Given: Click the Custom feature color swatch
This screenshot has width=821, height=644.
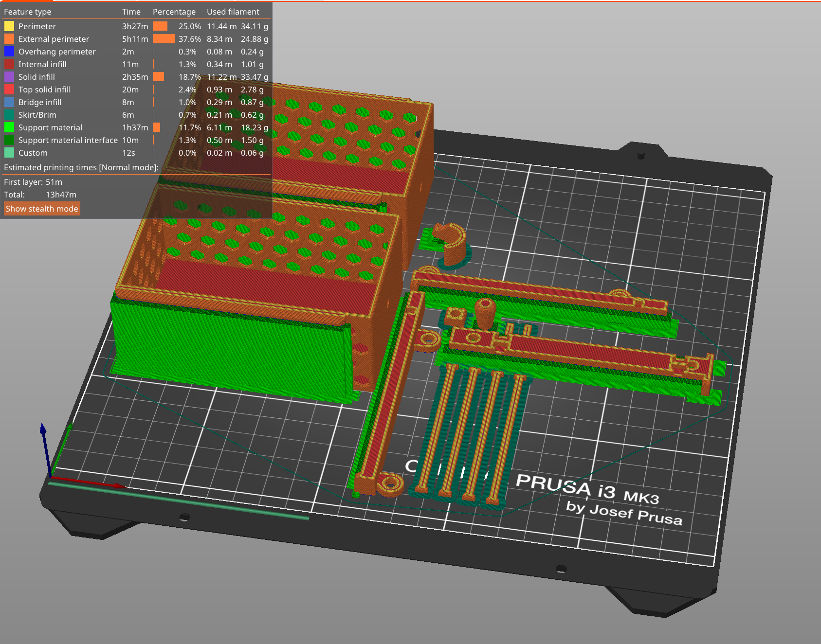Looking at the screenshot, I should [9, 153].
